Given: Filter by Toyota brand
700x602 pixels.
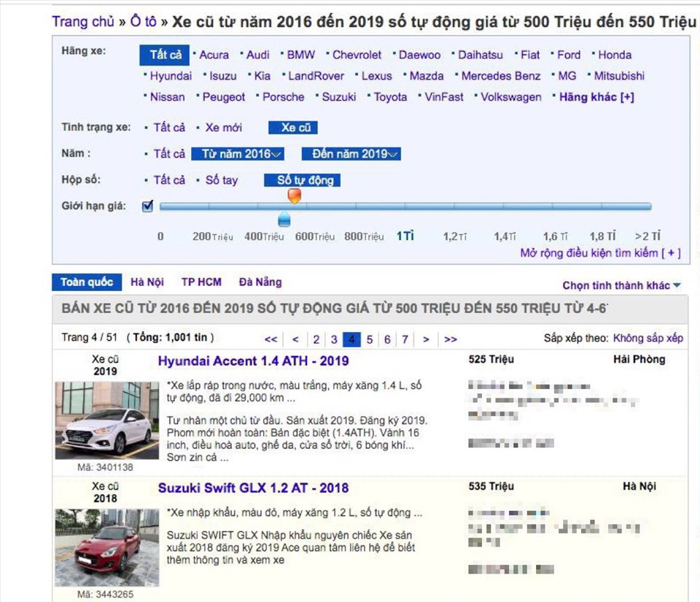Looking at the screenshot, I should (x=390, y=97).
